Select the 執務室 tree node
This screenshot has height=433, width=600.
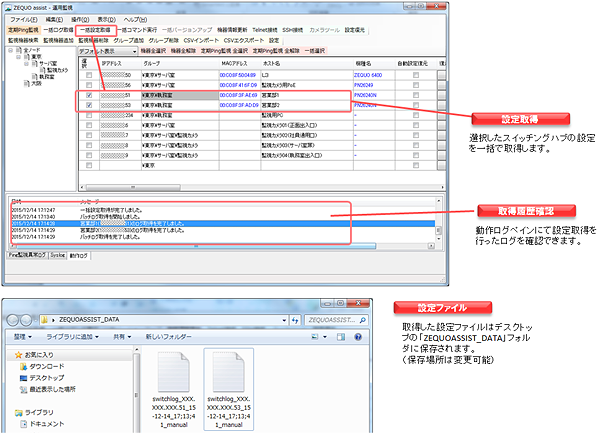pyautogui.click(x=47, y=77)
